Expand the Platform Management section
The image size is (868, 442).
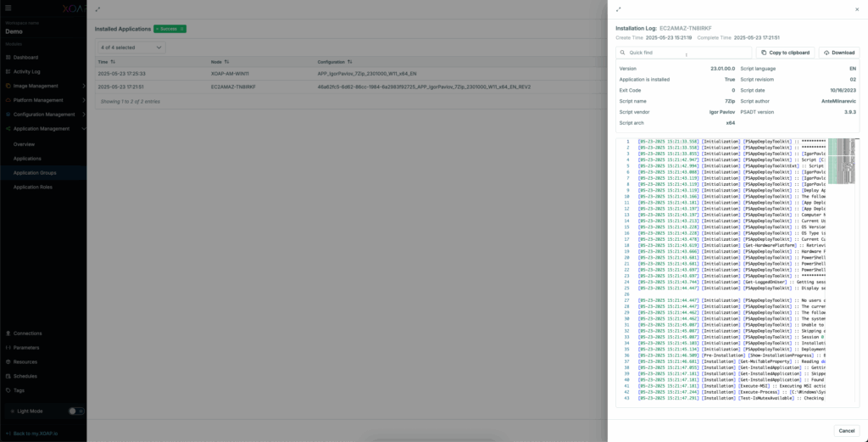[83, 100]
